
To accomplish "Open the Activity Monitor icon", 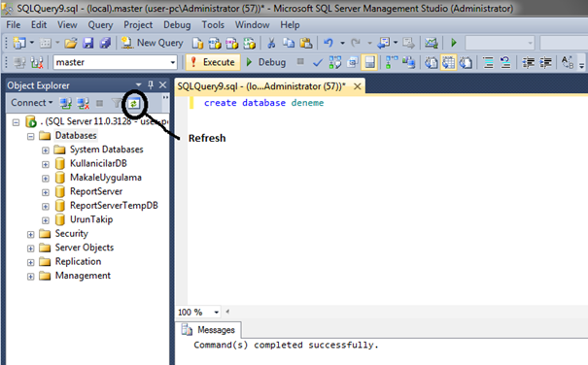I will tap(432, 43).
